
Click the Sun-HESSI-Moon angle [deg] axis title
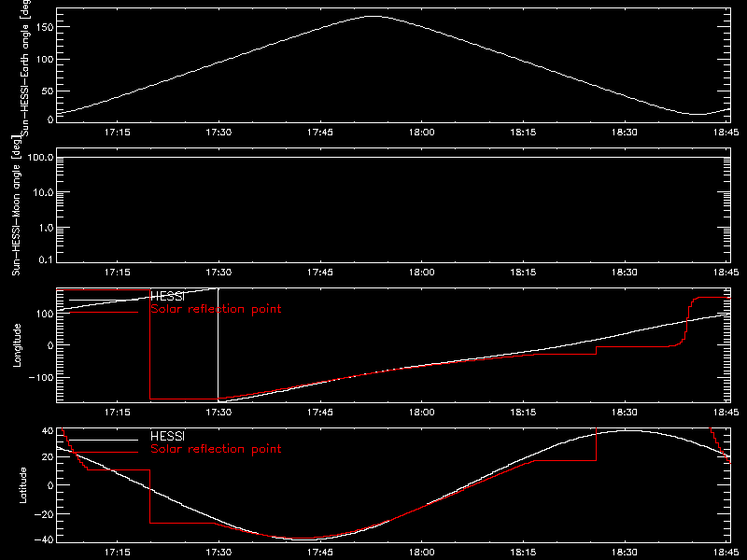[16, 205]
